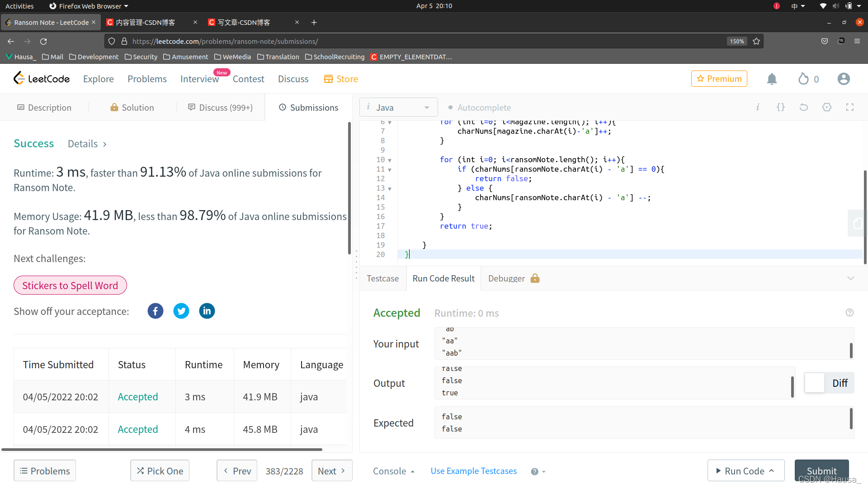Image resolution: width=868 pixels, height=488 pixels.
Task: Toggle the Autocomplete option
Action: (x=451, y=107)
